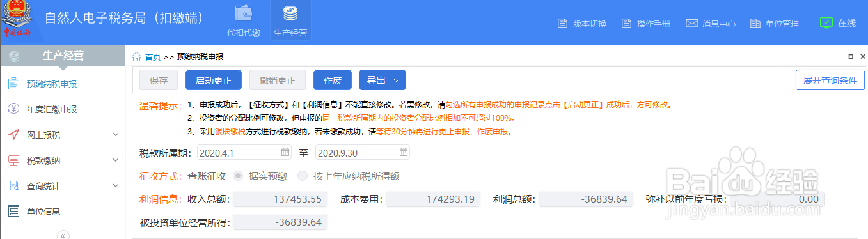
Task: Expand the 税款缴纳 sidebar menu
Action: 116,160
